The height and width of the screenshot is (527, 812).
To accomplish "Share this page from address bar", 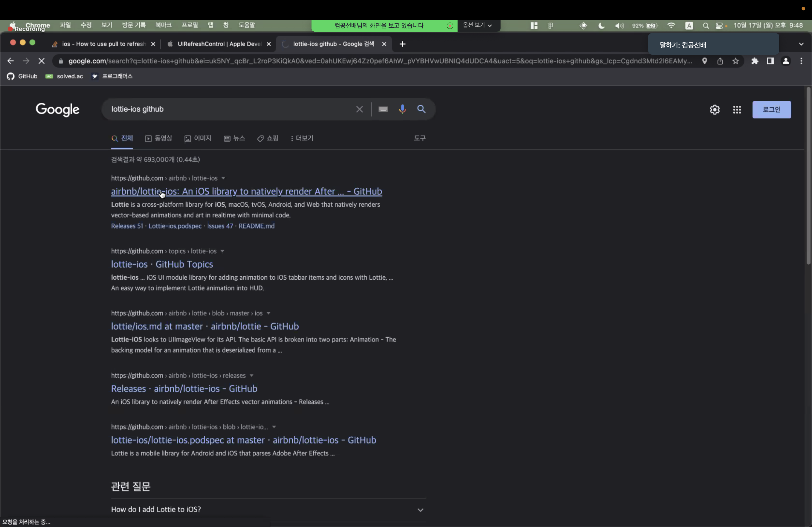I will coord(720,61).
